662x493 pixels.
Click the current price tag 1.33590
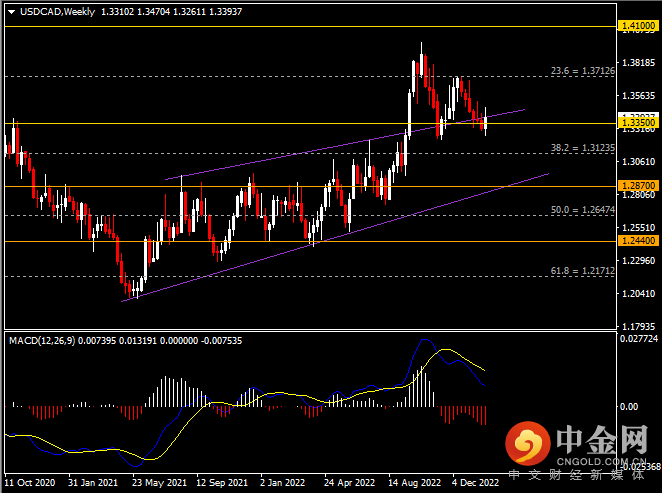pos(636,122)
